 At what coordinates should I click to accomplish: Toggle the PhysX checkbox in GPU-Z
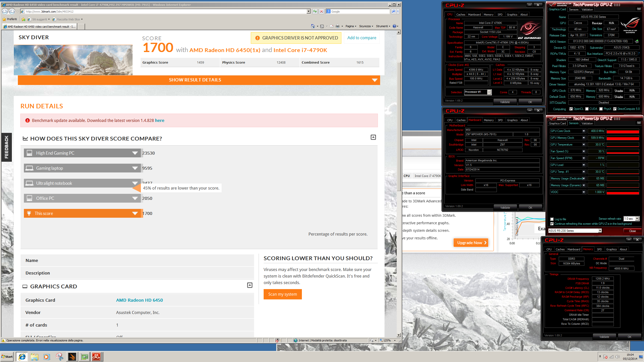point(601,109)
